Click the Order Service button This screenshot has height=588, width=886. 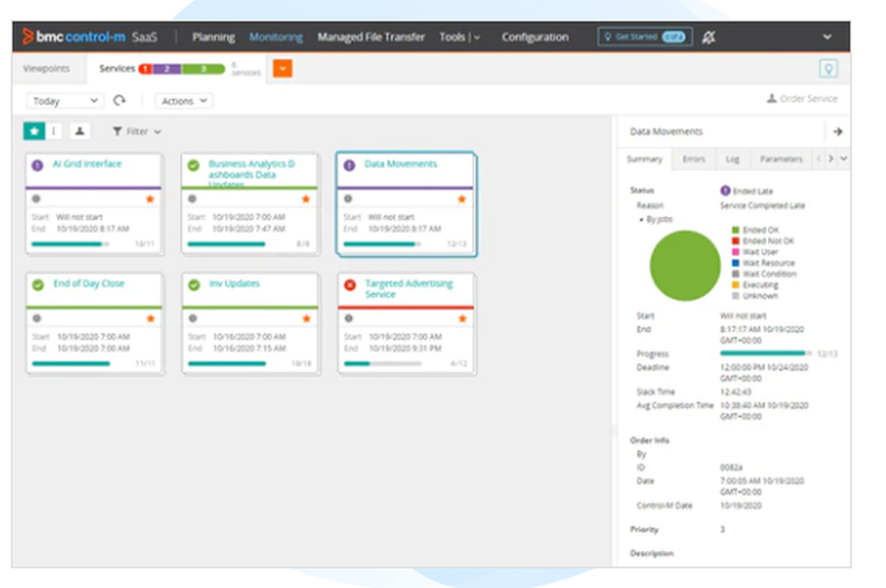coord(802,98)
